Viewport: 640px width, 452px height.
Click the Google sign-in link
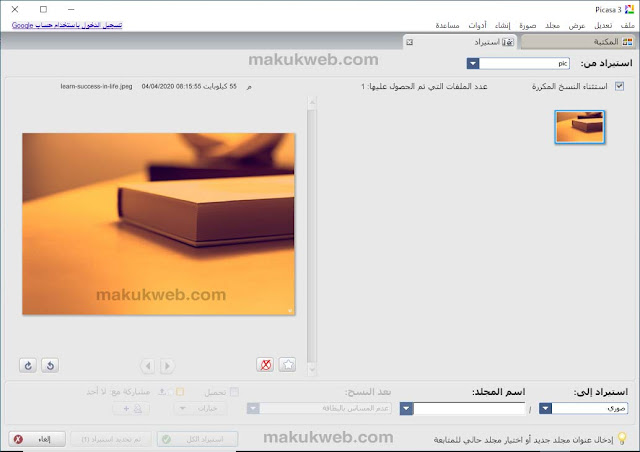click(x=67, y=25)
